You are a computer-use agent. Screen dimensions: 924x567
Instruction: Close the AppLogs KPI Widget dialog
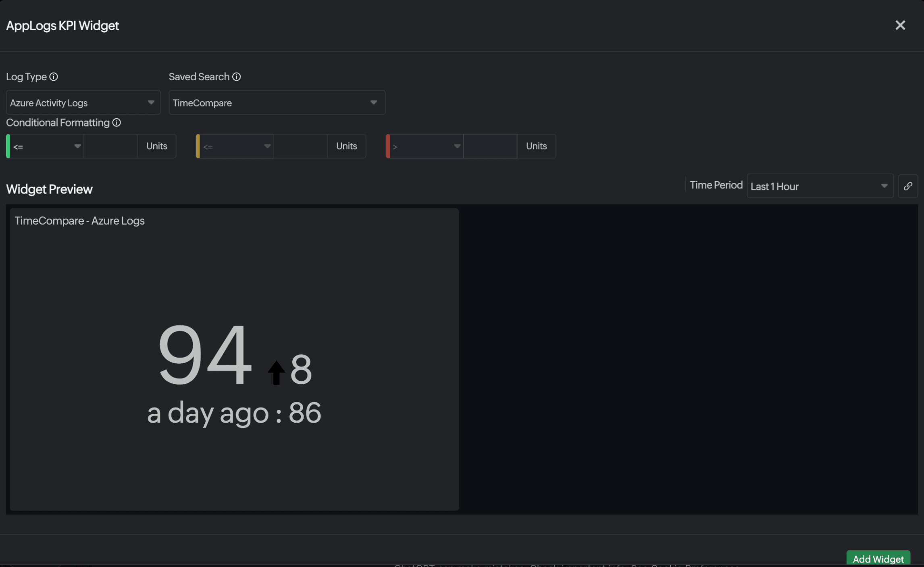[900, 25]
